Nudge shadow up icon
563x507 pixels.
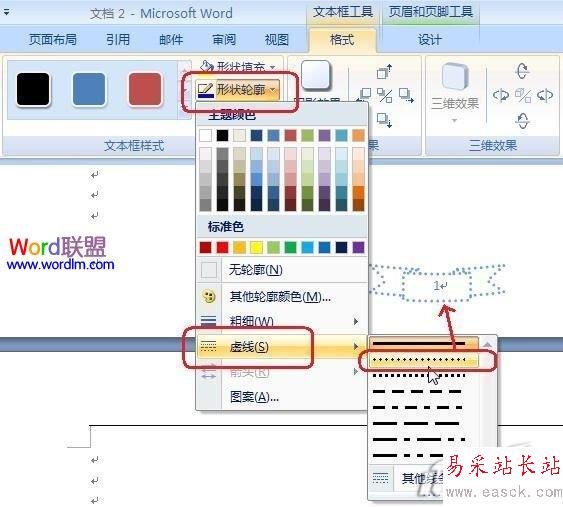pyautogui.click(x=385, y=71)
